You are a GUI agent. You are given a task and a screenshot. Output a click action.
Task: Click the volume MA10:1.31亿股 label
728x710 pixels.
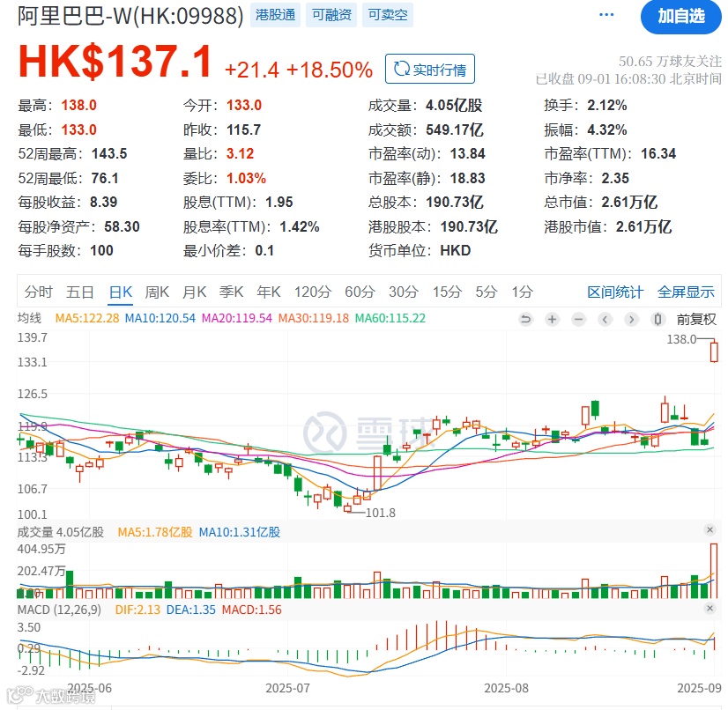240,532
